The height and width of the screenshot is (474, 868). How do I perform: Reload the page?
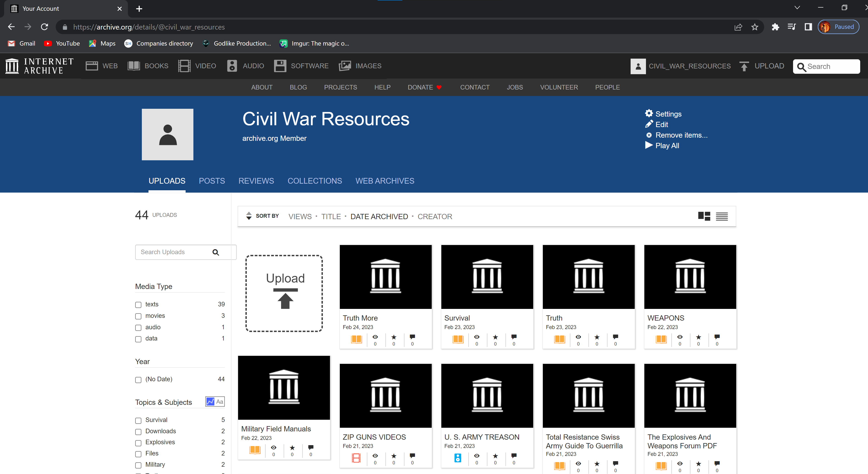44,27
